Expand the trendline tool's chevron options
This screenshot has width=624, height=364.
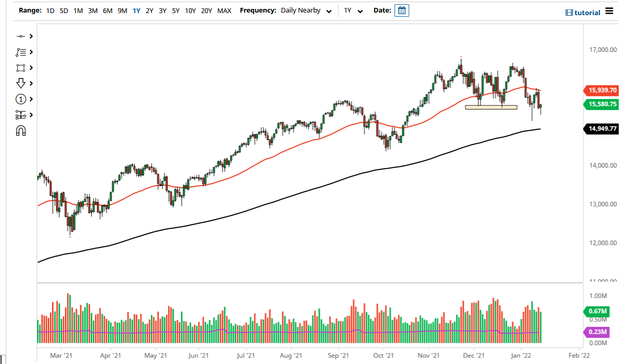point(30,36)
